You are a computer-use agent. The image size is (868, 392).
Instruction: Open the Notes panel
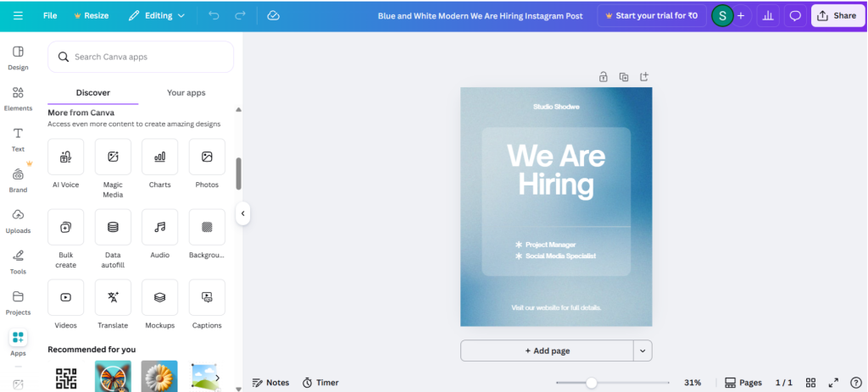(270, 383)
